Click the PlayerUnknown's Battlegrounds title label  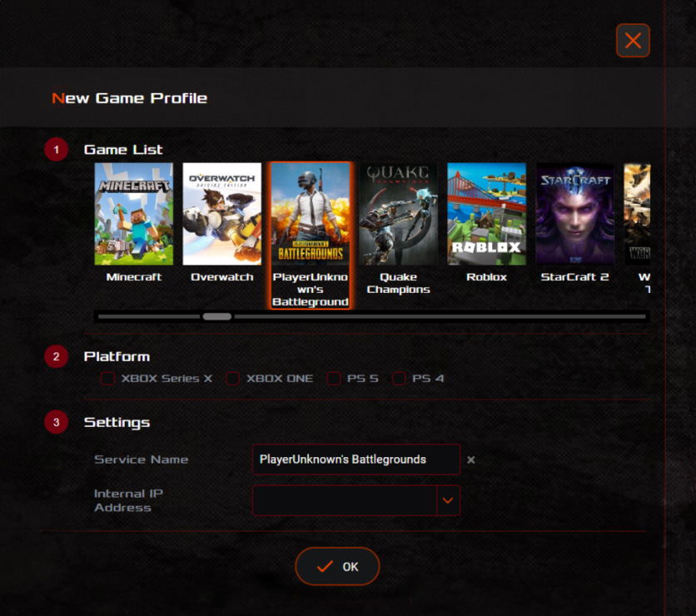311,290
